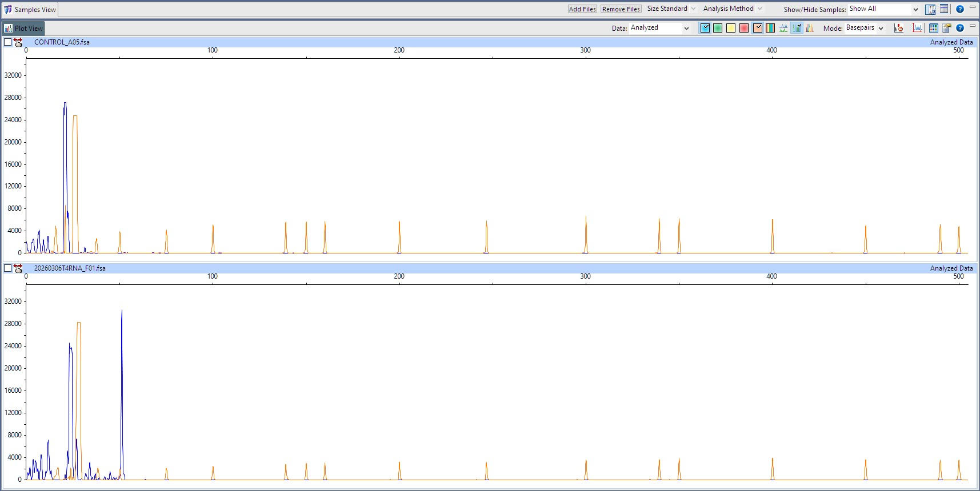980x491 pixels.
Task: Open the colored grid table icon
Action: click(933, 28)
